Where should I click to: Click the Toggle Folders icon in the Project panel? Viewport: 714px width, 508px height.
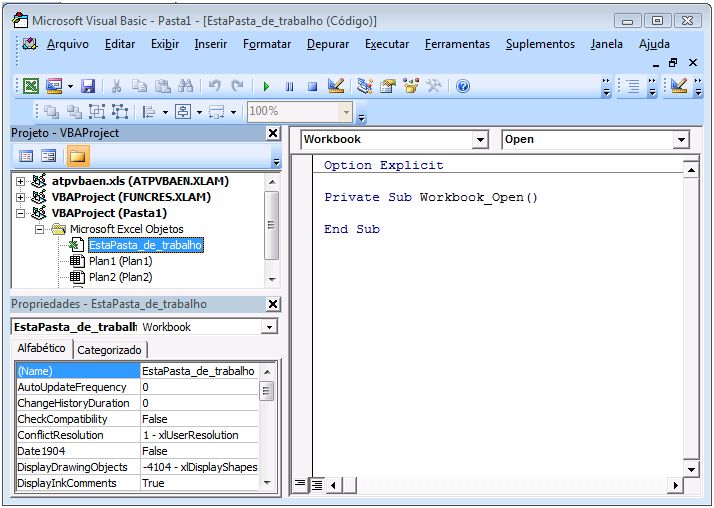pos(77,156)
